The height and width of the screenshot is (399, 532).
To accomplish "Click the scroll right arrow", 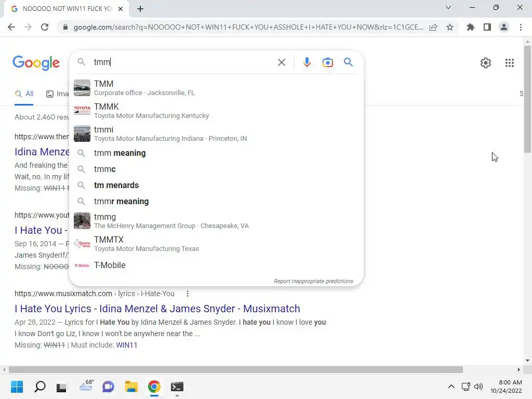I will [518, 369].
